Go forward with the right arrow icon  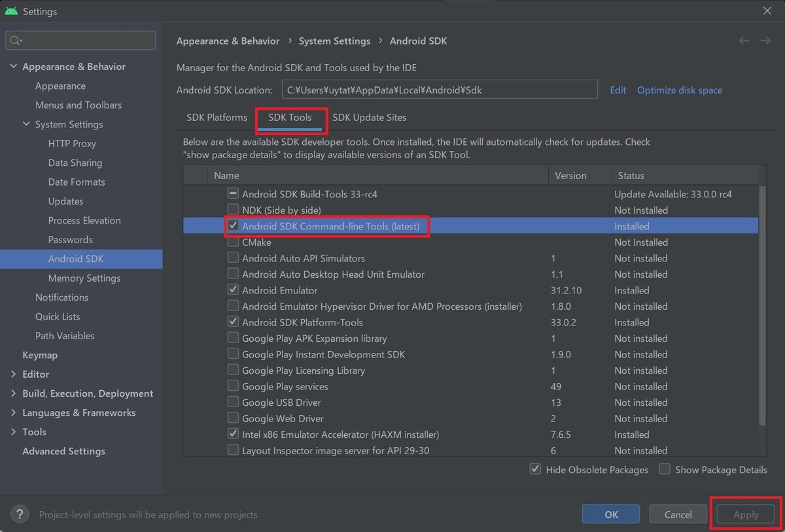[765, 41]
